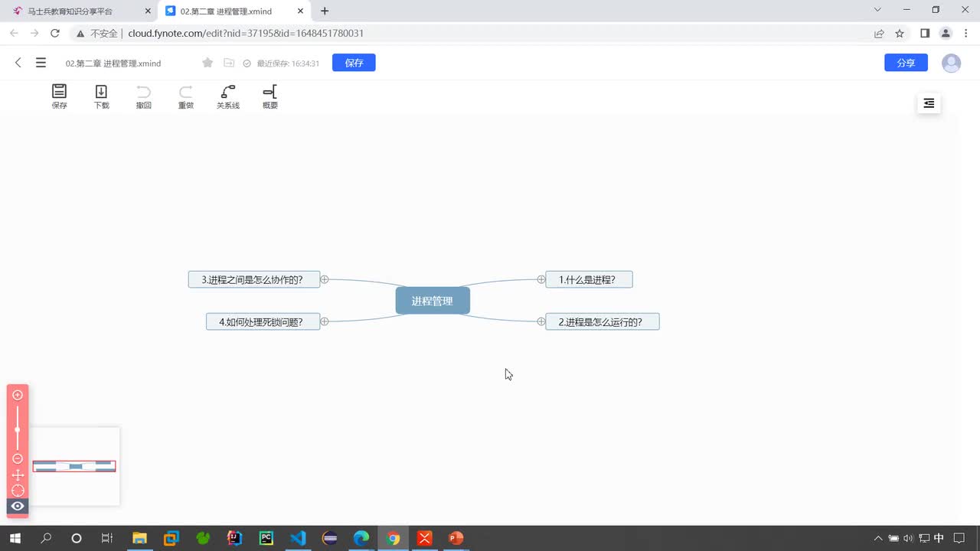Viewport: 980px width, 551px height.
Task: Open PowerPoint from the taskbar
Action: (456, 538)
